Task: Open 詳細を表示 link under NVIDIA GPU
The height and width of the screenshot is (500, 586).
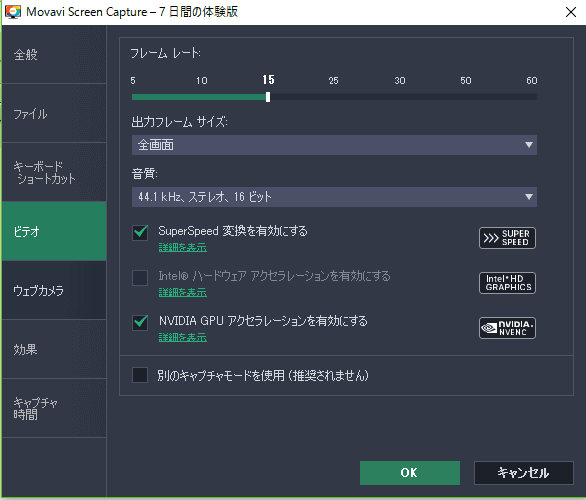Action: pos(183,337)
